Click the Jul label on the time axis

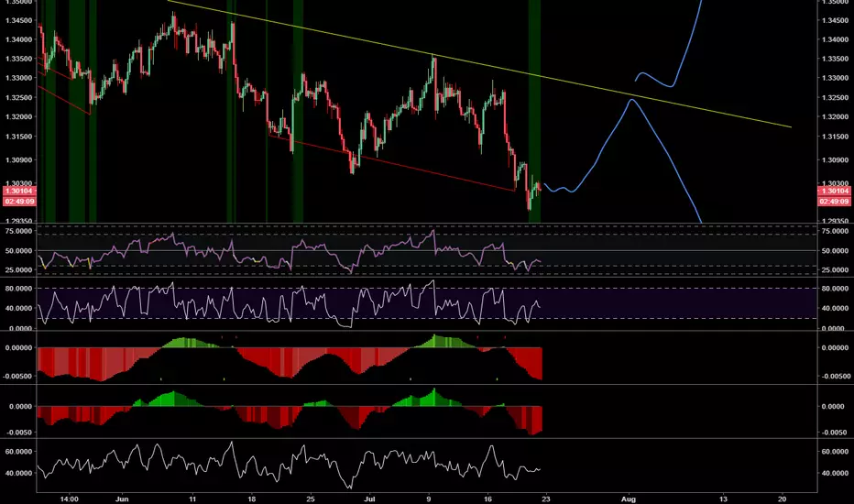pos(370,499)
